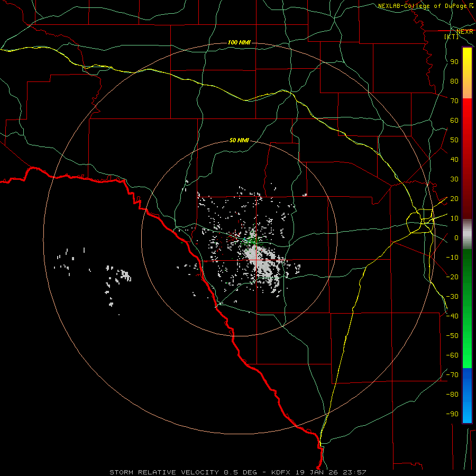Click the 100 NMI range ring label
Image resolution: width=476 pixels, height=476 pixels.
pyautogui.click(x=239, y=42)
